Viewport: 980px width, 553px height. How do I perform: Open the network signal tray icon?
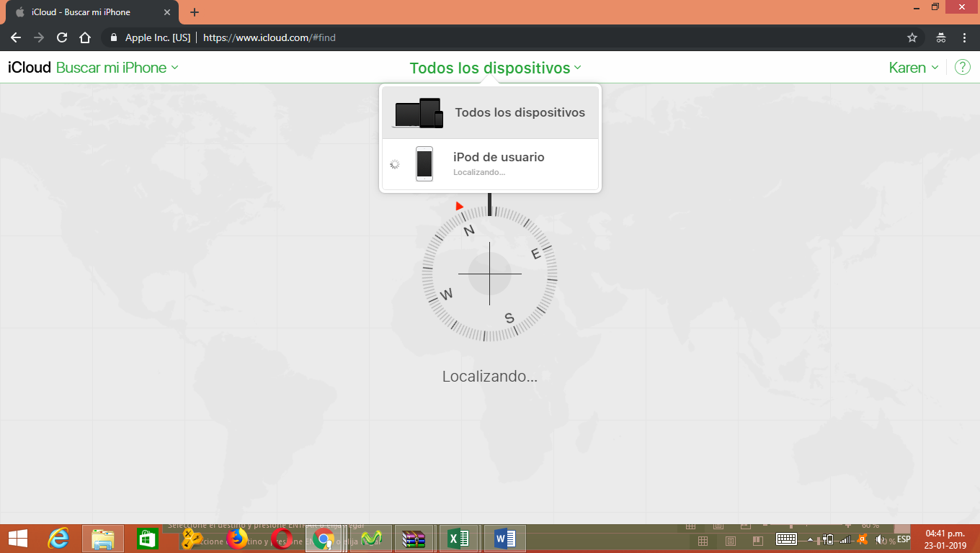tap(845, 539)
